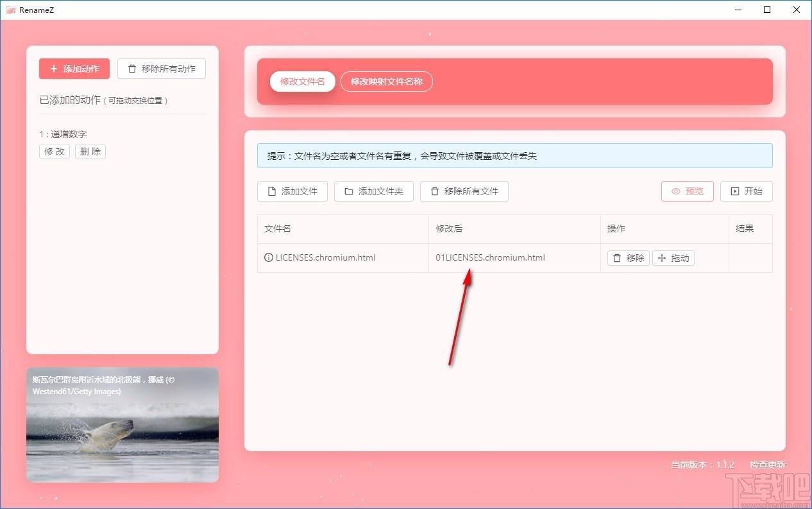Click the 开始 button
This screenshot has width=812, height=509.
[747, 191]
